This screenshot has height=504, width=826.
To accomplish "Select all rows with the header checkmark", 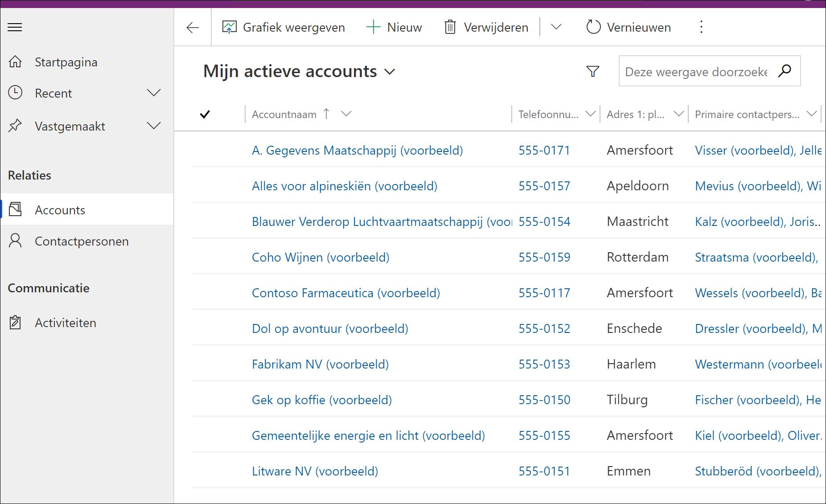I will (205, 114).
